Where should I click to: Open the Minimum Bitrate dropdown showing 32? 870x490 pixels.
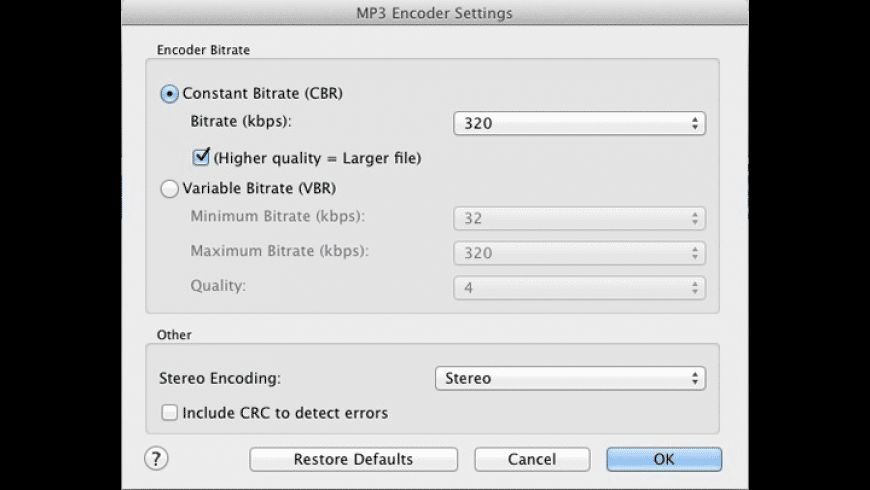(x=579, y=219)
